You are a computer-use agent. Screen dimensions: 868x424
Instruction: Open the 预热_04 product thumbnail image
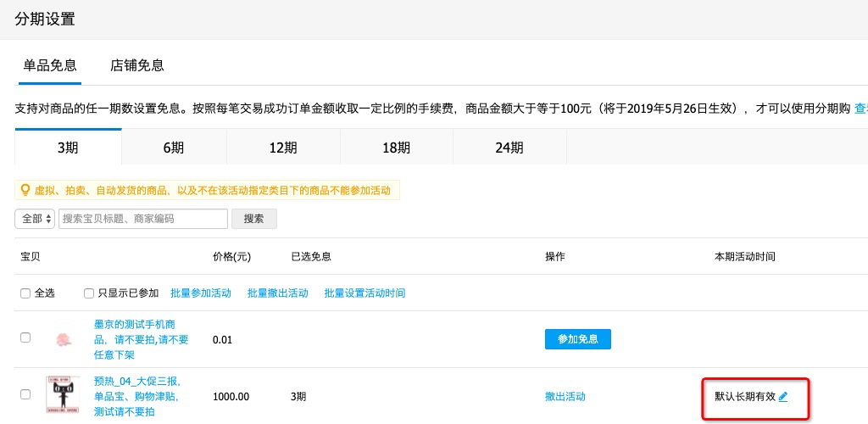click(63, 395)
